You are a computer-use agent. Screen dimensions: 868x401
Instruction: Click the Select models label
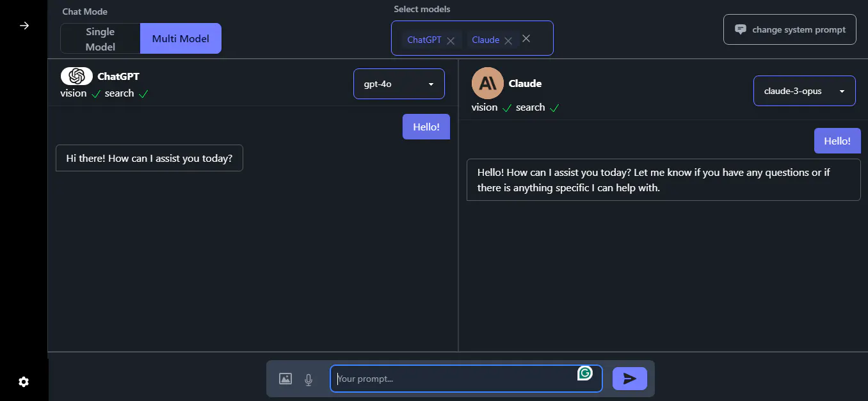click(422, 9)
